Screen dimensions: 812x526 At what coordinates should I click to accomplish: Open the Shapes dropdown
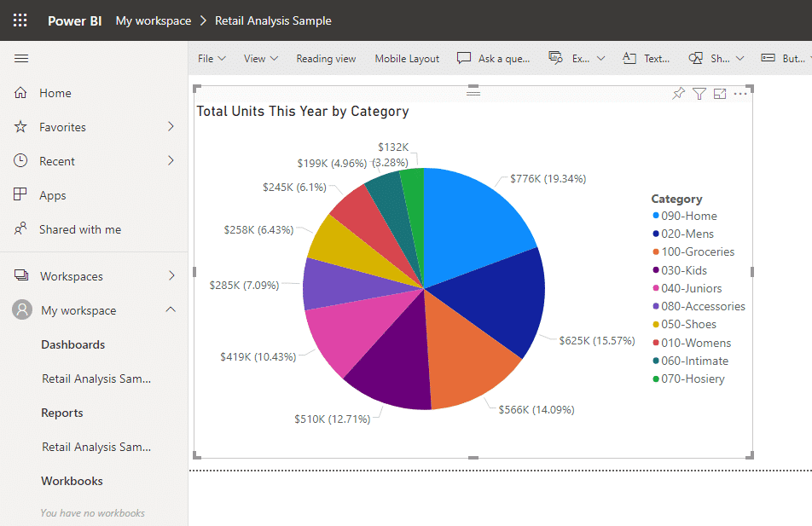716,58
